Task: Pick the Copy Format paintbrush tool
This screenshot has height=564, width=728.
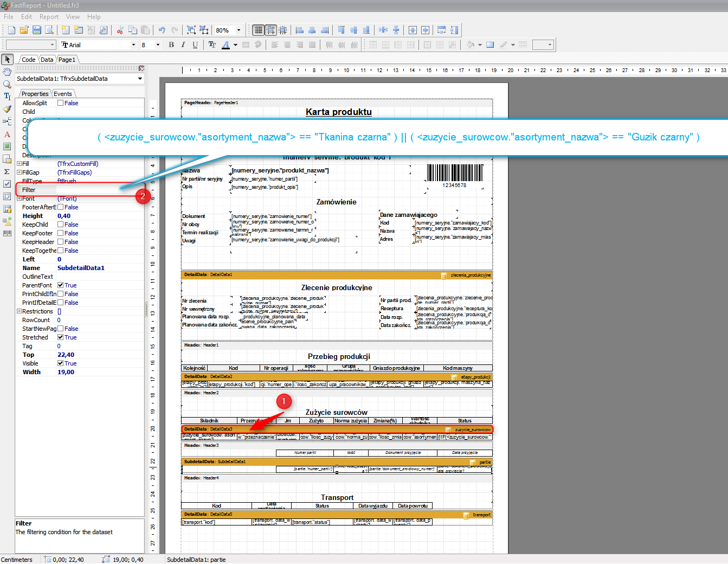Action: [x=7, y=109]
